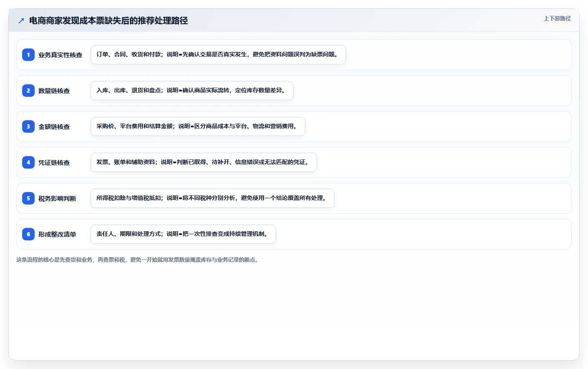Select the 税务影响判断 step title
The image size is (588, 369).
57,198
